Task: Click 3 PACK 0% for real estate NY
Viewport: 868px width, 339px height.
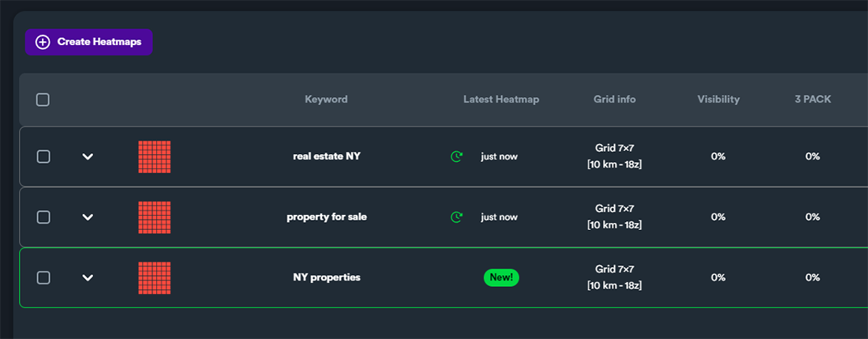Action: pyautogui.click(x=813, y=156)
